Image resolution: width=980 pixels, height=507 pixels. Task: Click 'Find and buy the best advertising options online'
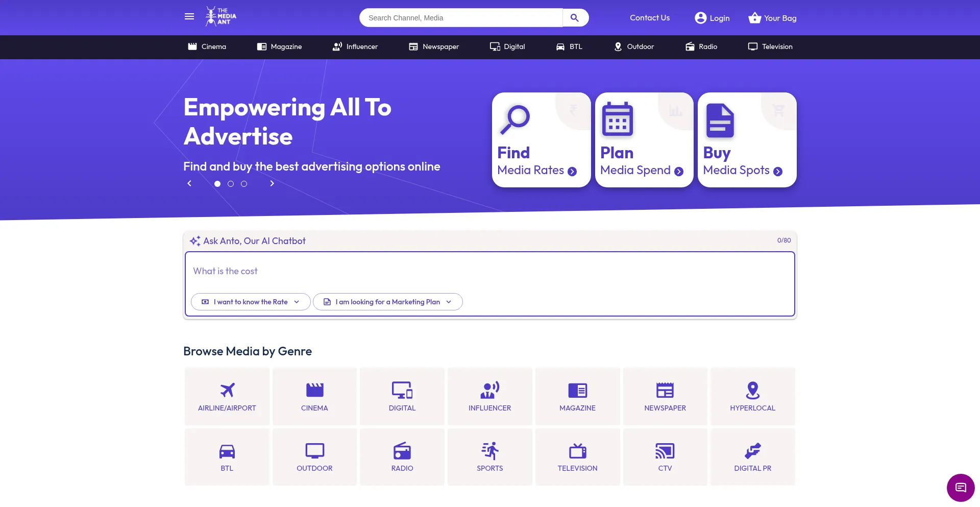311,166
